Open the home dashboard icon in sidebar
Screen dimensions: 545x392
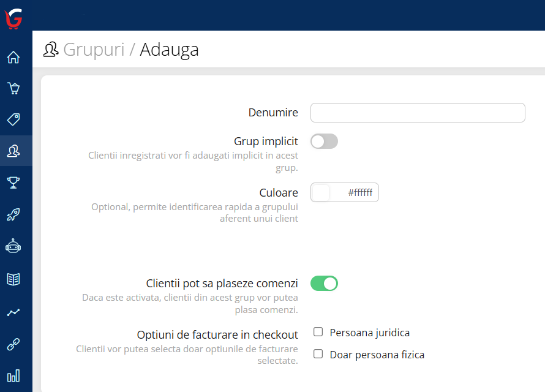[x=13, y=57]
